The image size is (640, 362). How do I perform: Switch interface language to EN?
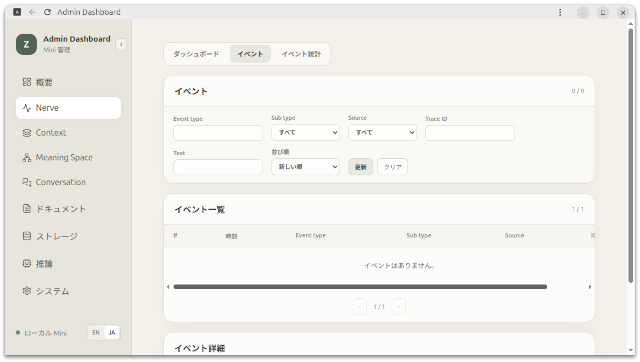click(96, 333)
